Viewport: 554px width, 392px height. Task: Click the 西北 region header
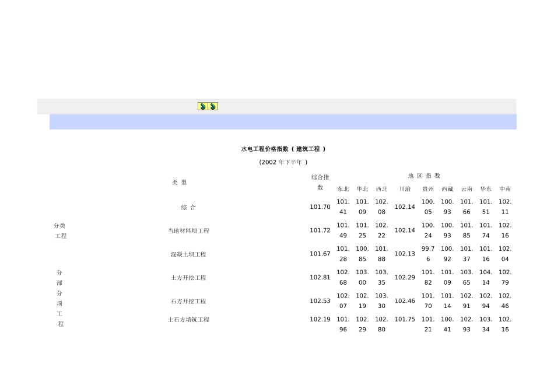click(x=381, y=189)
